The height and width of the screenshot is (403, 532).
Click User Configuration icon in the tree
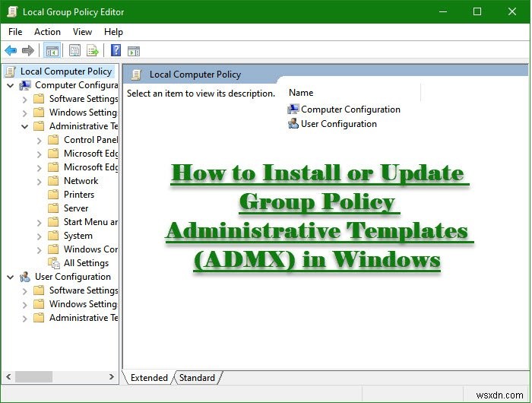[x=25, y=277]
